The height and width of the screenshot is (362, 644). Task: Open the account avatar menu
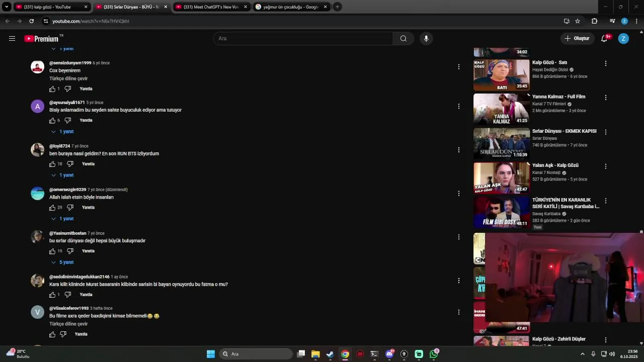tap(623, 39)
